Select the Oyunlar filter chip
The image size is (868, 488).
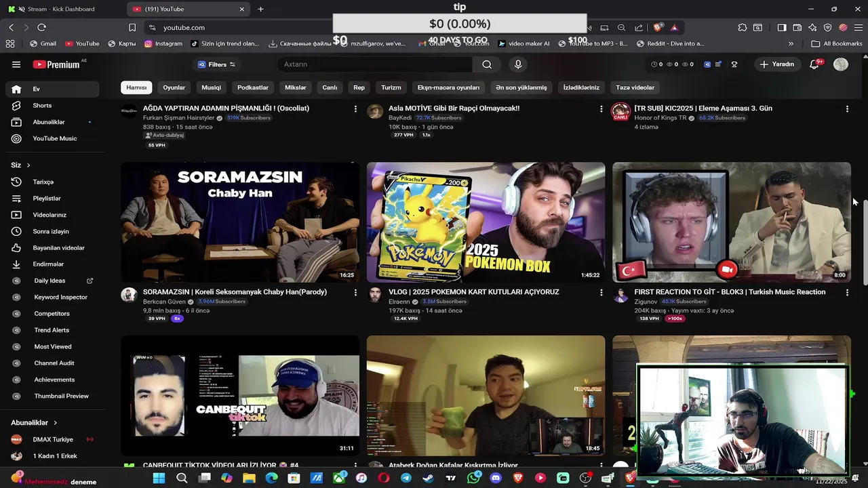coord(174,87)
